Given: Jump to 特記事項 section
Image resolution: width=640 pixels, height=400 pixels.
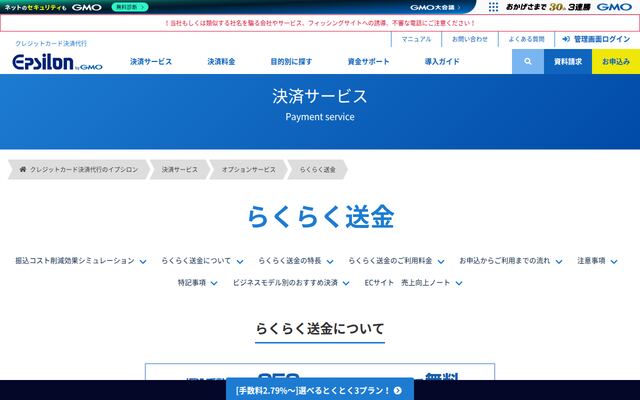Looking at the screenshot, I should point(198,282).
